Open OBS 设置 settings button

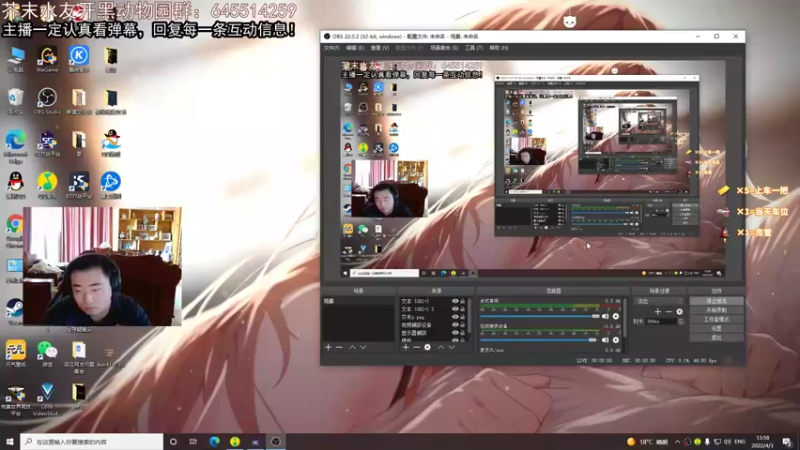(x=716, y=329)
